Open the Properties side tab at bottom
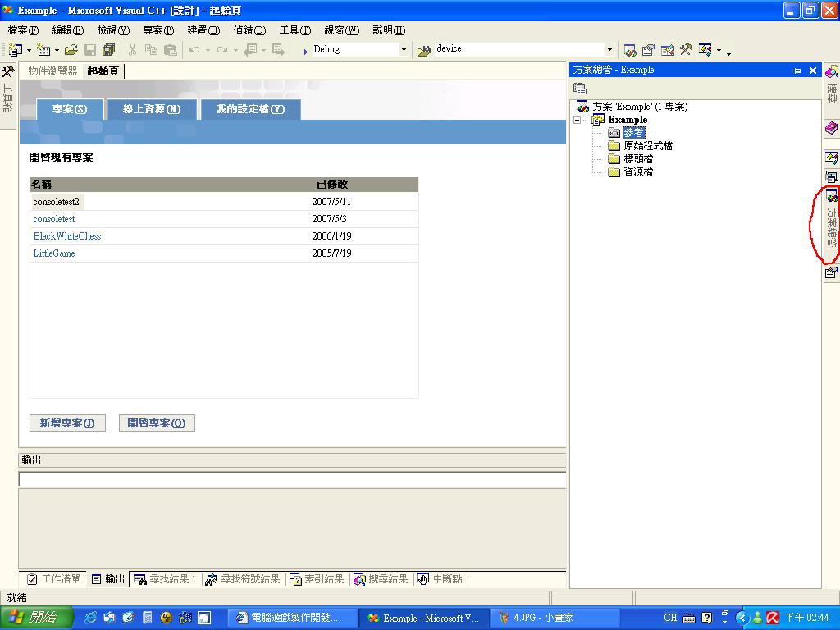The image size is (840, 630). (x=832, y=273)
